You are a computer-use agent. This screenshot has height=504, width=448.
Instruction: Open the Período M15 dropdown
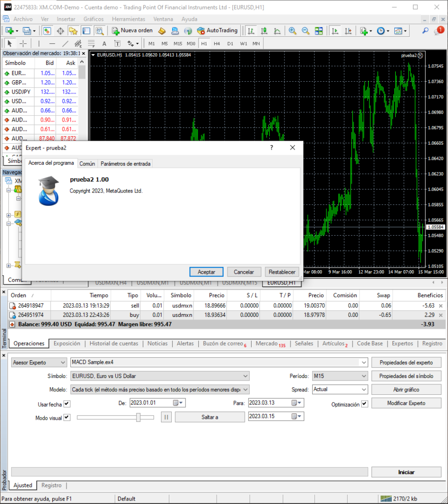(x=340, y=376)
